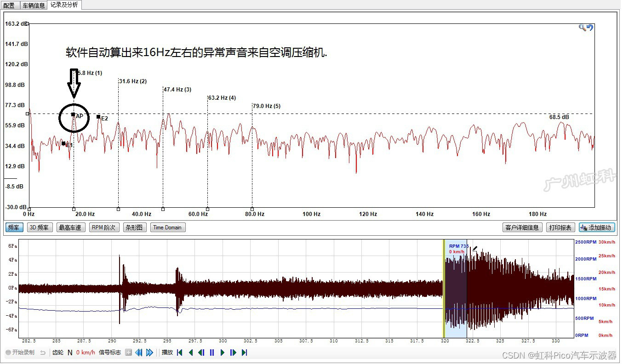The image size is (623, 364).
Task: Click the 打印报表 print report button
Action: click(x=560, y=227)
